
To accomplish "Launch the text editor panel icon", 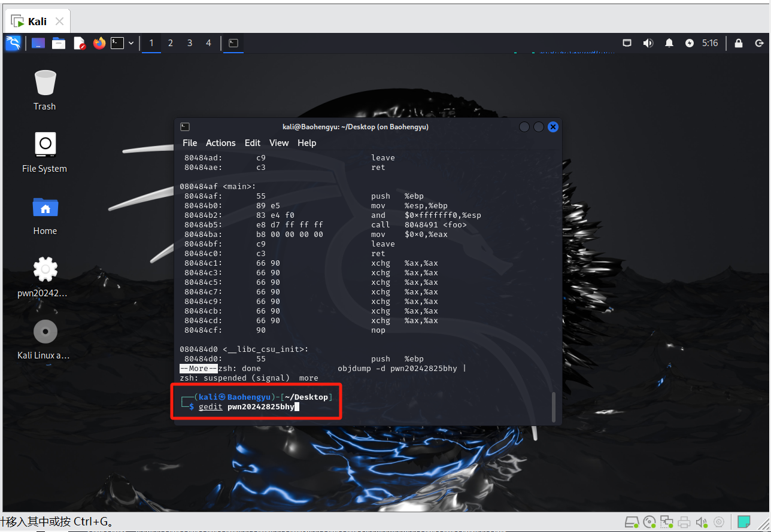I will pyautogui.click(x=79, y=43).
